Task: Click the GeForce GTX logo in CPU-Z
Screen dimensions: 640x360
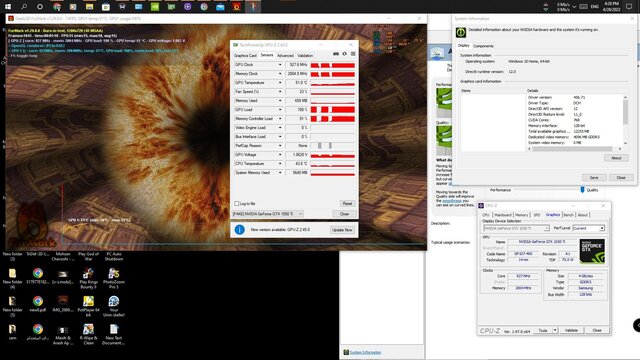Action: 592,251
